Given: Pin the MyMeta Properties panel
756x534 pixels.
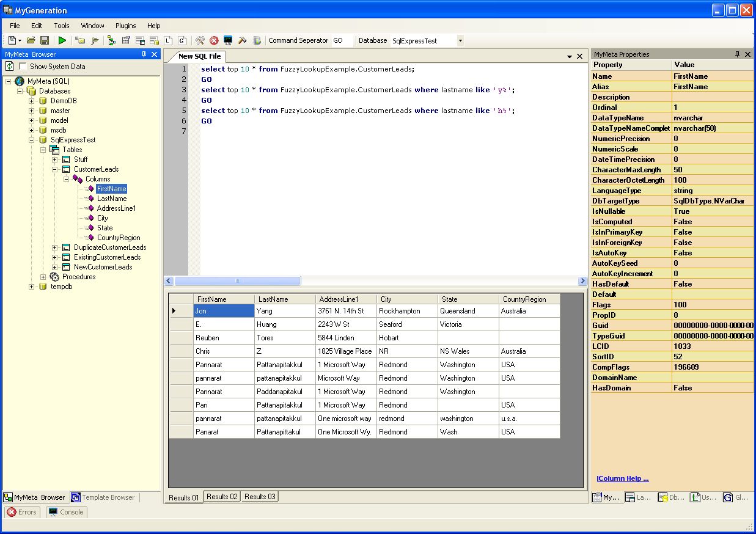Looking at the screenshot, I should [x=739, y=54].
